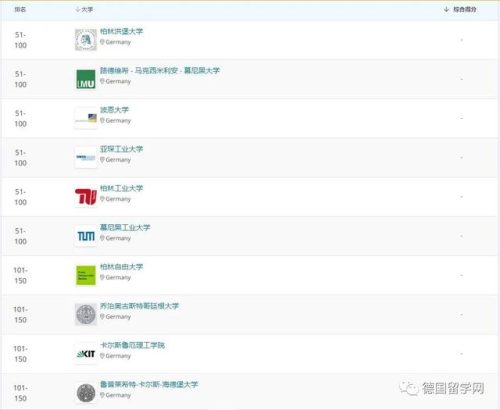Open the 柏林工业大学 link
500x410 pixels.
[122, 188]
